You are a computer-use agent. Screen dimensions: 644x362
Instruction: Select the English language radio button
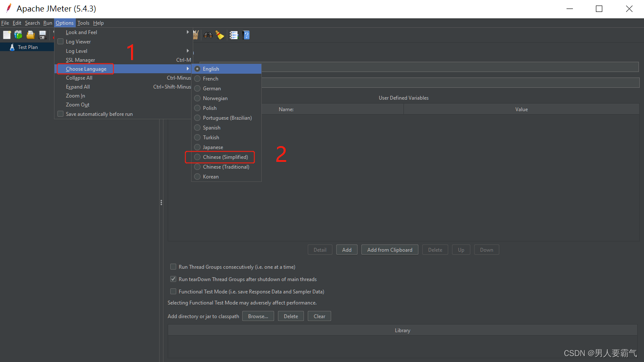click(197, 69)
